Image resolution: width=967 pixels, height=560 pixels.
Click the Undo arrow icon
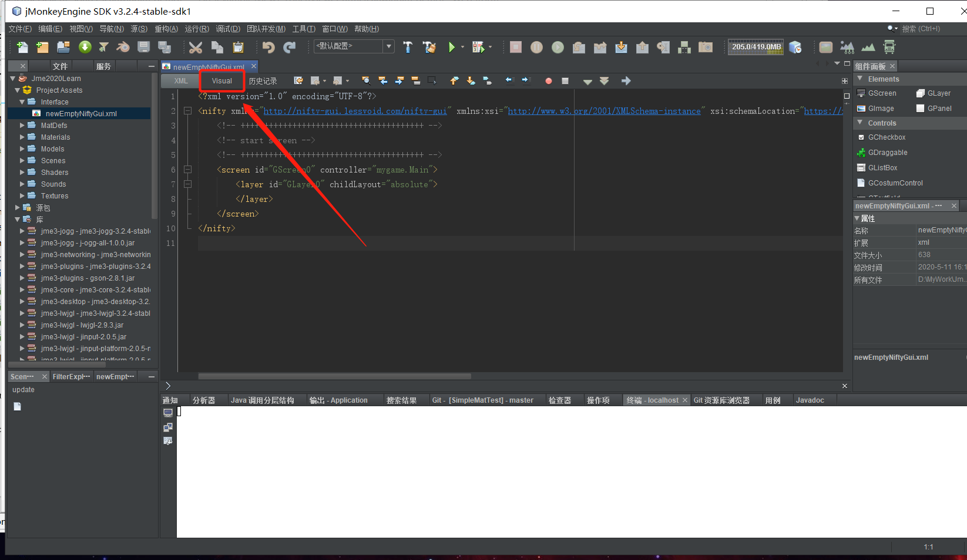pyautogui.click(x=268, y=47)
